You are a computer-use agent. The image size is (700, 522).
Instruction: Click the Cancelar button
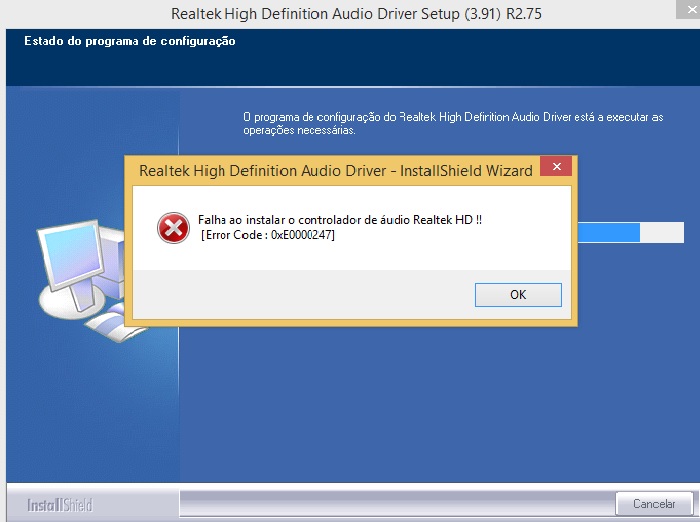tap(654, 504)
